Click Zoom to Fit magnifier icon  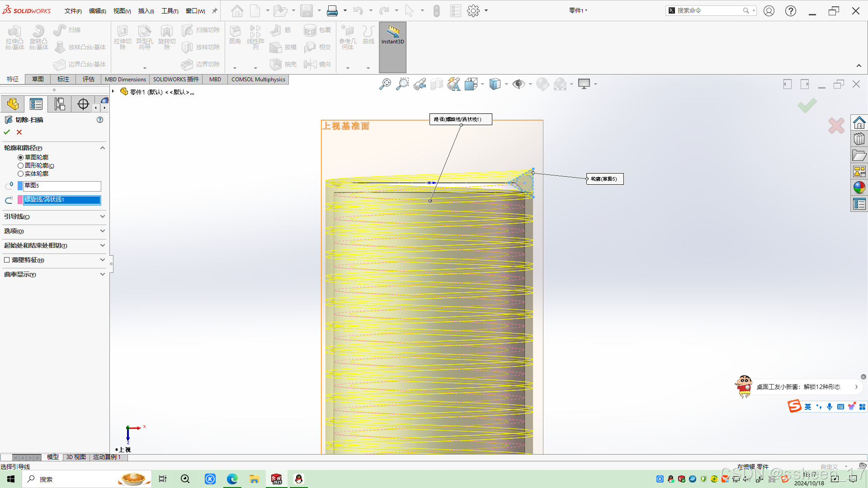click(x=385, y=84)
